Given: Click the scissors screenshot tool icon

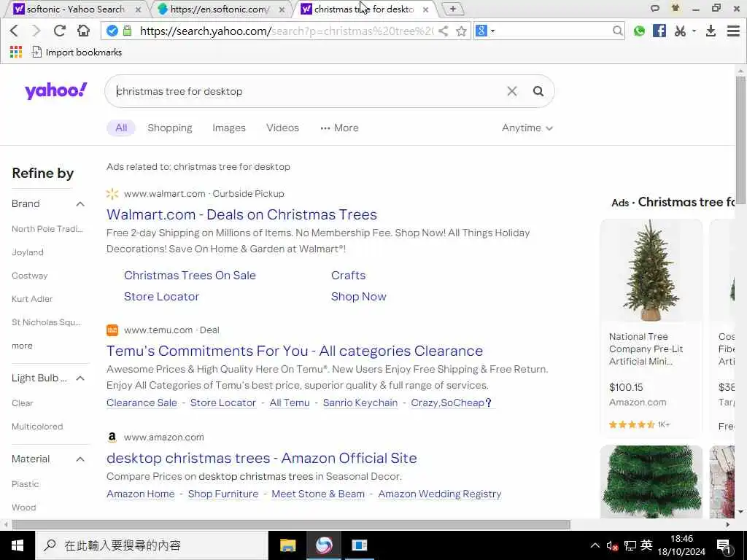Looking at the screenshot, I should click(x=680, y=31).
